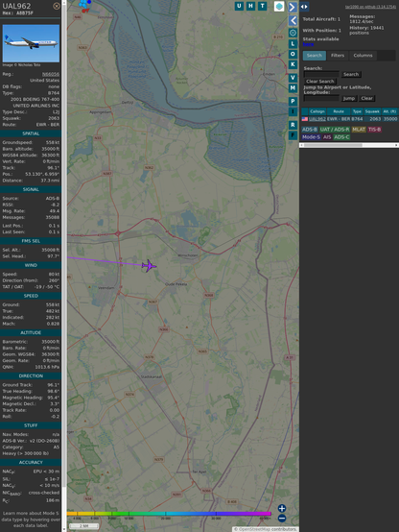Click the Clear Search button
The width and height of the screenshot is (399, 532).
(320, 82)
